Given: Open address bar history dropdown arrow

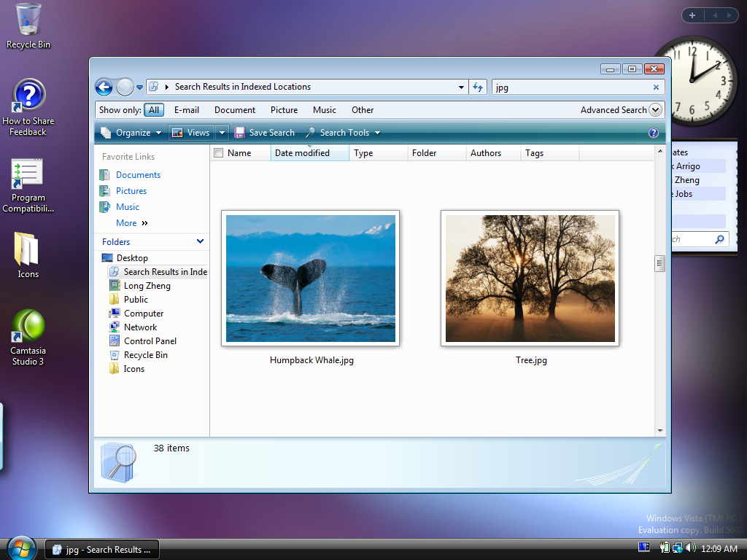Looking at the screenshot, I should tap(461, 87).
